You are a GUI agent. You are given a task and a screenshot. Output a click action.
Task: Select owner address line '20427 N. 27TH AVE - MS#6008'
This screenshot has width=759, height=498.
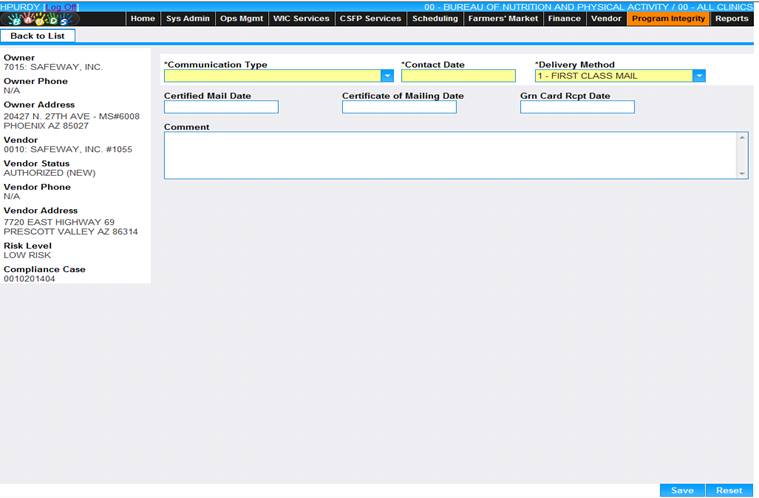[x=72, y=117]
